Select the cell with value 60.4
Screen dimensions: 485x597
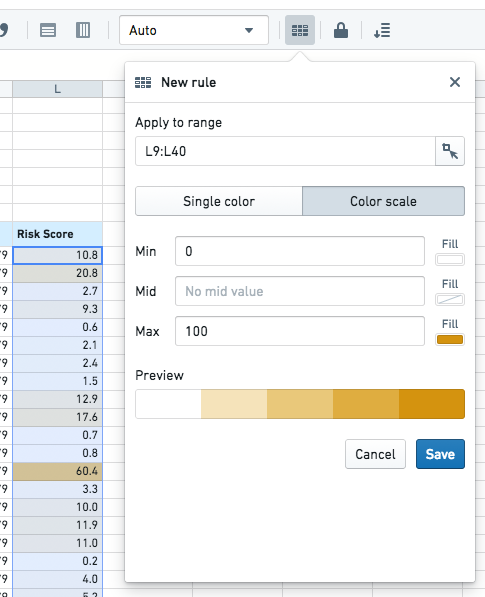pyautogui.click(x=57, y=471)
